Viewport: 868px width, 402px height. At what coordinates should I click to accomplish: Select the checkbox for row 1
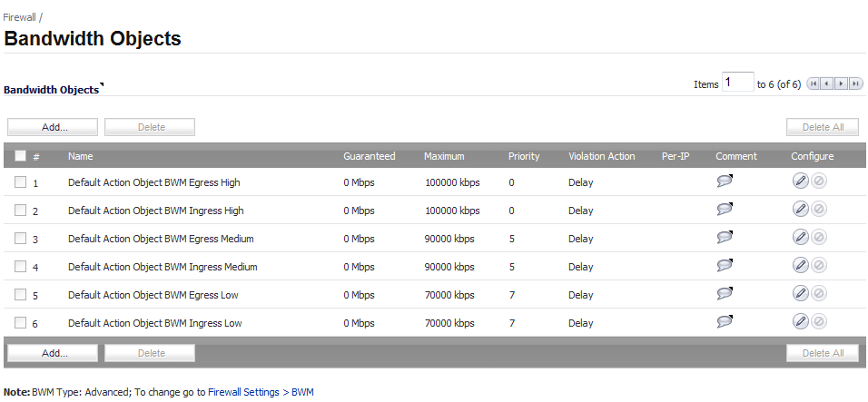[x=21, y=181]
